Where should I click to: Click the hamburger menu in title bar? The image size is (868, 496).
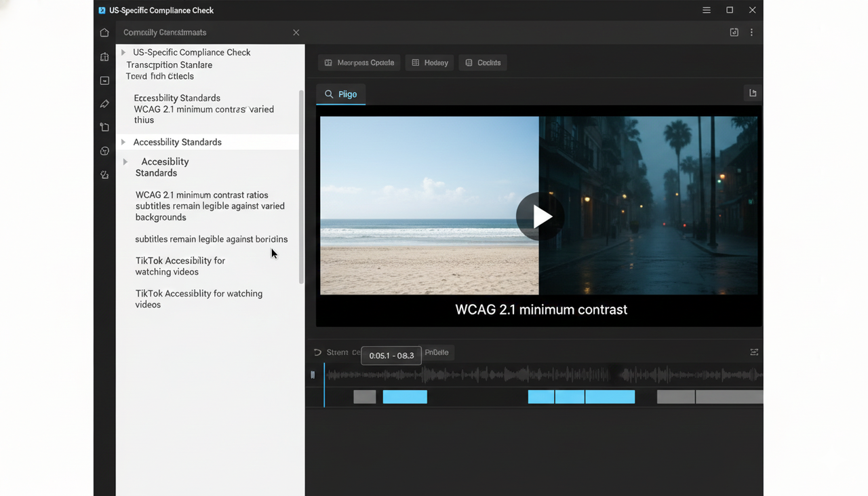click(707, 10)
